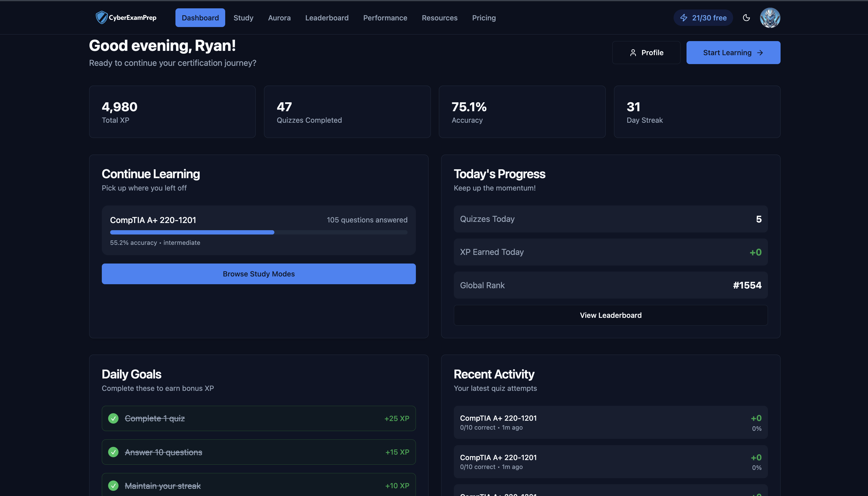
Task: Click the Browse Study Modes button
Action: pyautogui.click(x=259, y=274)
